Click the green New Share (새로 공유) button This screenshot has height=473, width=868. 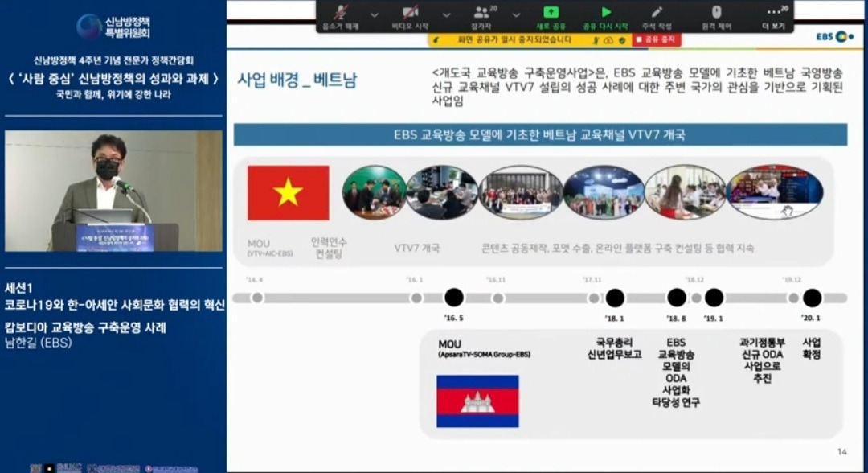pos(551,17)
